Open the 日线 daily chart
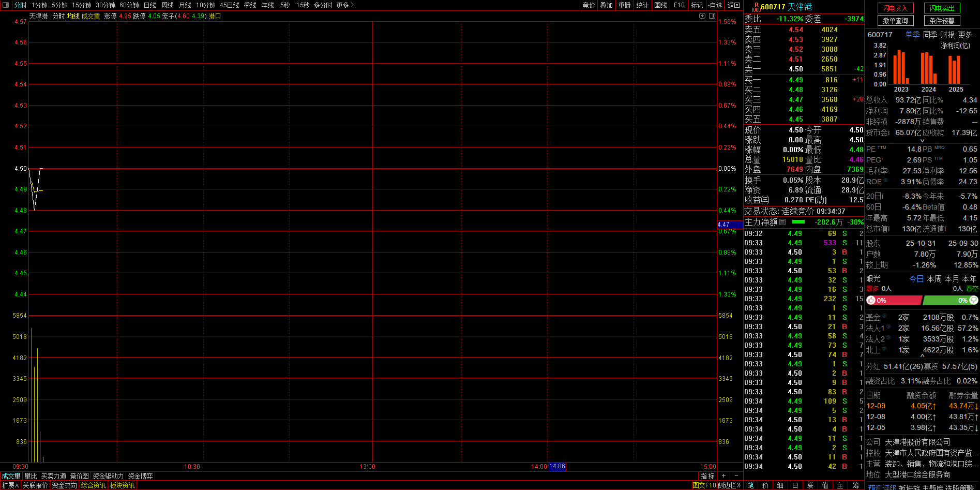The width and height of the screenshot is (980, 490). 150,5
